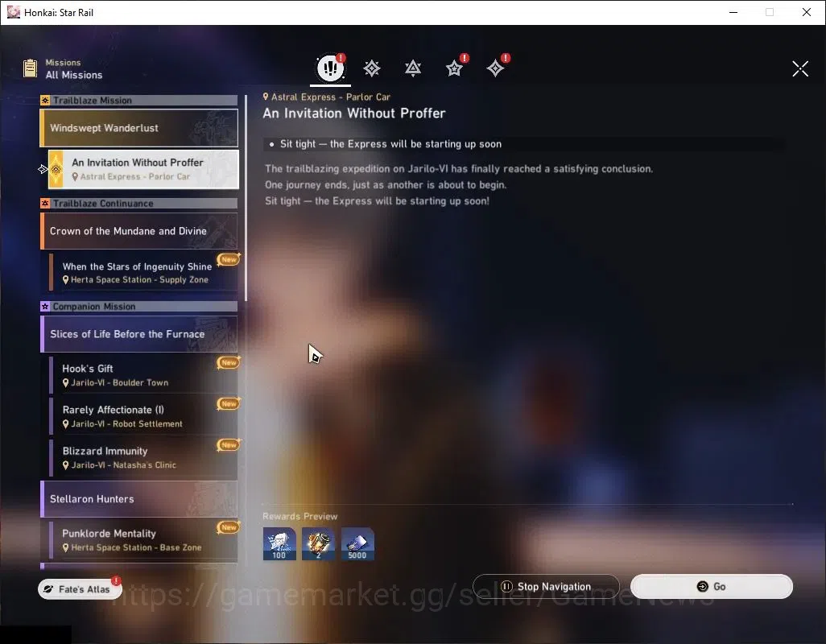
Task: Click the New badge on Blizzard Immunity
Action: pos(229,445)
